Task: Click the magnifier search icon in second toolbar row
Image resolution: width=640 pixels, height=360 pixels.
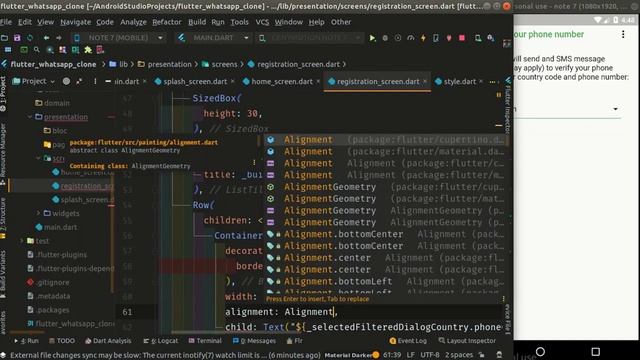Action: (x=37, y=50)
